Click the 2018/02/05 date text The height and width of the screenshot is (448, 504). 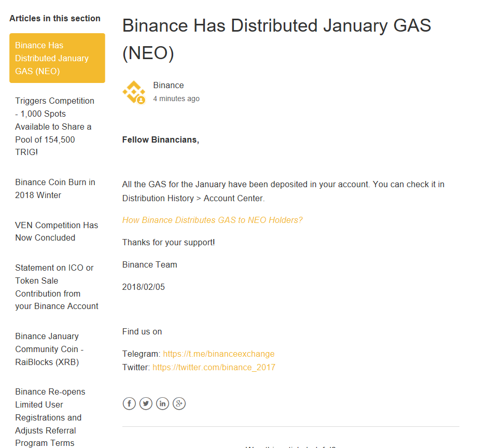pyautogui.click(x=144, y=287)
